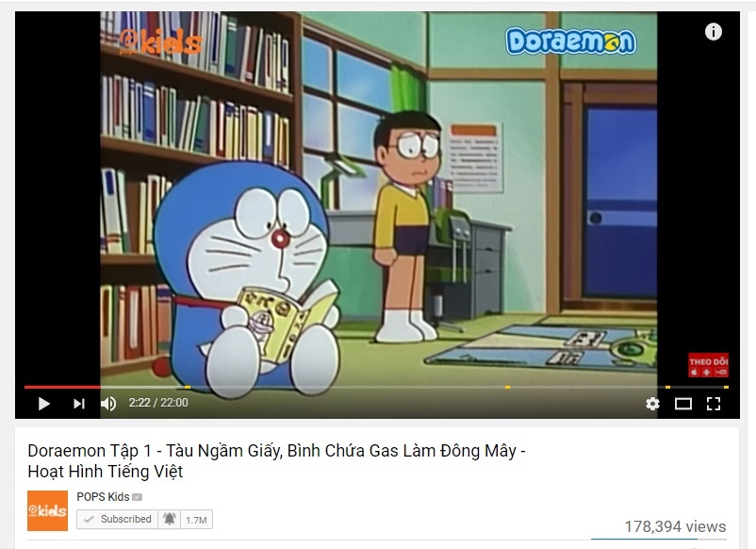Enter fullscreen mode
756x549 pixels.
click(x=714, y=404)
